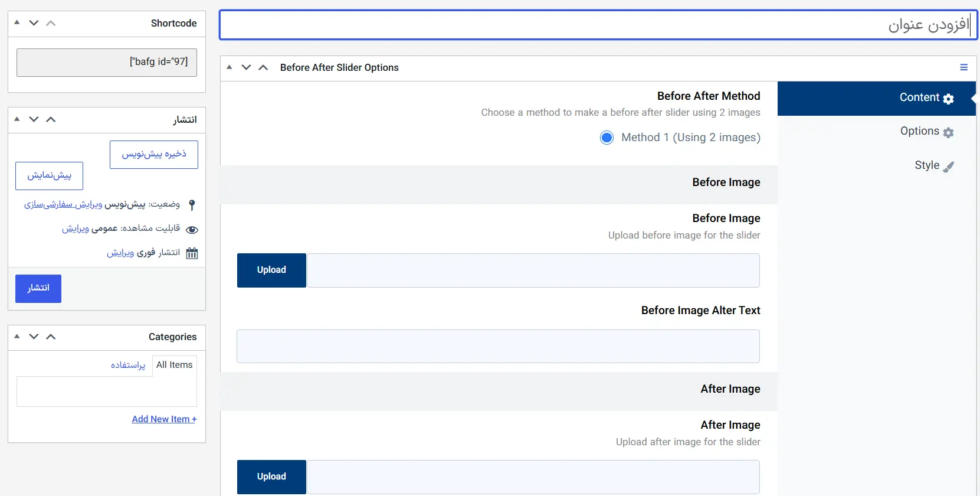Toggle the Categories panel with small triangle
This screenshot has height=496, width=980.
coord(17,336)
